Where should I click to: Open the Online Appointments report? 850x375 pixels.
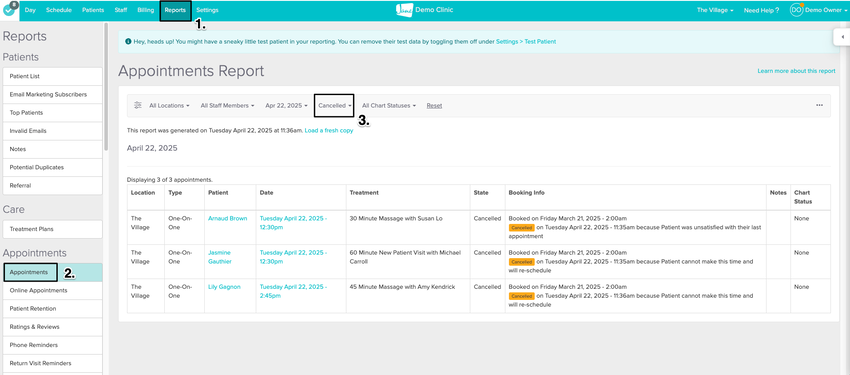point(53,290)
